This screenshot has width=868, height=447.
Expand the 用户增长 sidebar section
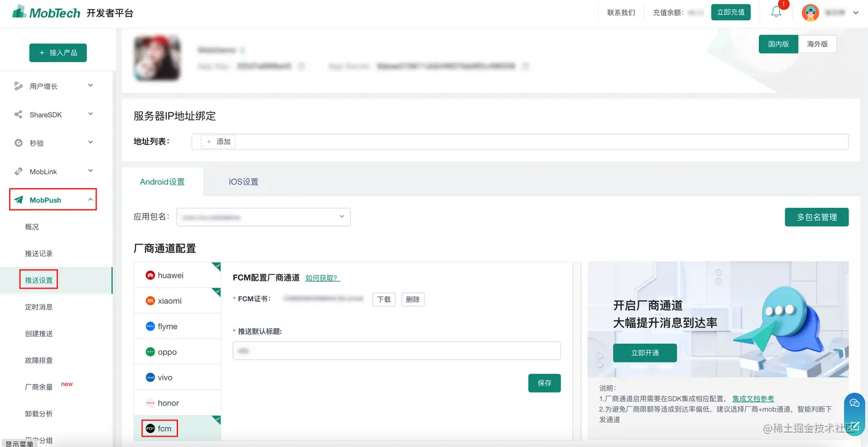coord(52,85)
